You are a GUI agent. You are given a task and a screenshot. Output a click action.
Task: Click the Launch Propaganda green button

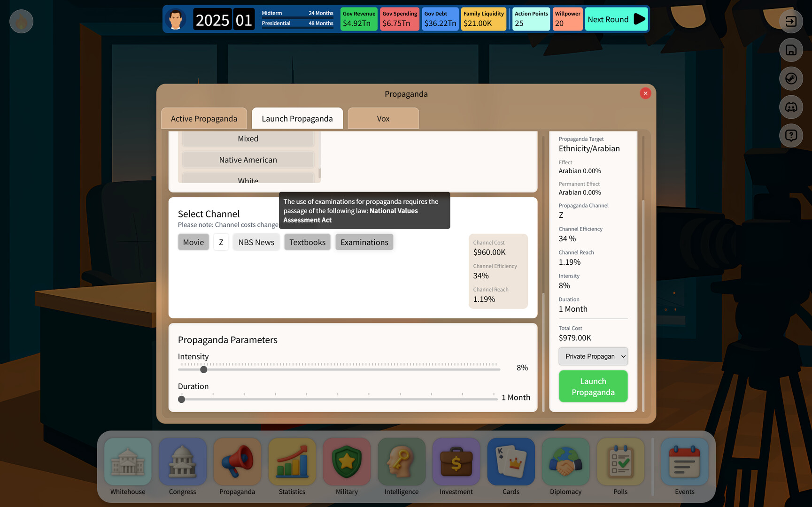593,386
